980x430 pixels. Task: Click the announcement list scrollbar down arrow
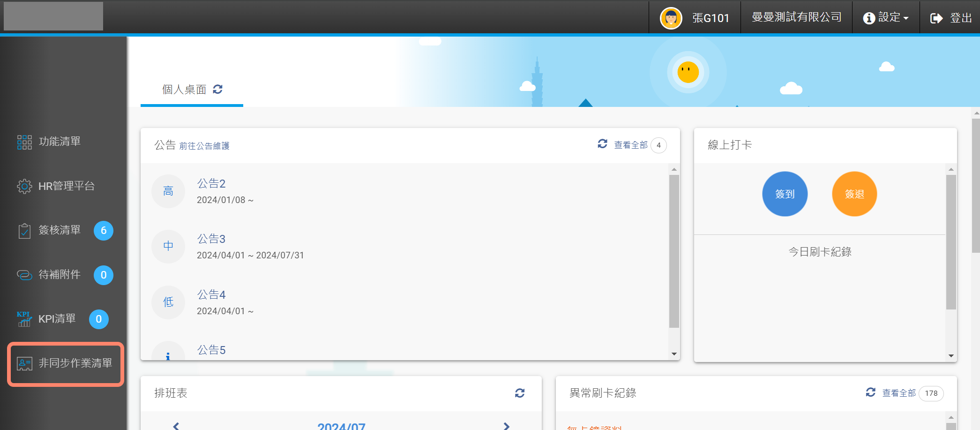pyautogui.click(x=674, y=354)
